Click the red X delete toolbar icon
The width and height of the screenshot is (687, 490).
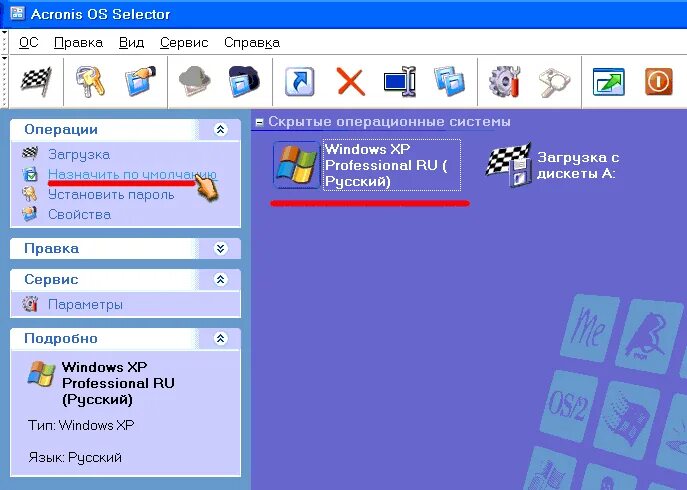[351, 82]
